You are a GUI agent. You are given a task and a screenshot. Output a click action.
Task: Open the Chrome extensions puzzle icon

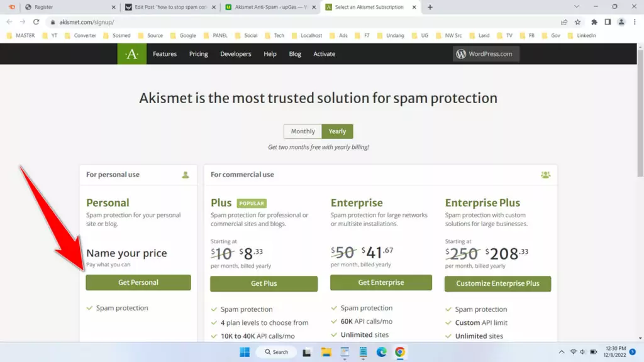(594, 22)
